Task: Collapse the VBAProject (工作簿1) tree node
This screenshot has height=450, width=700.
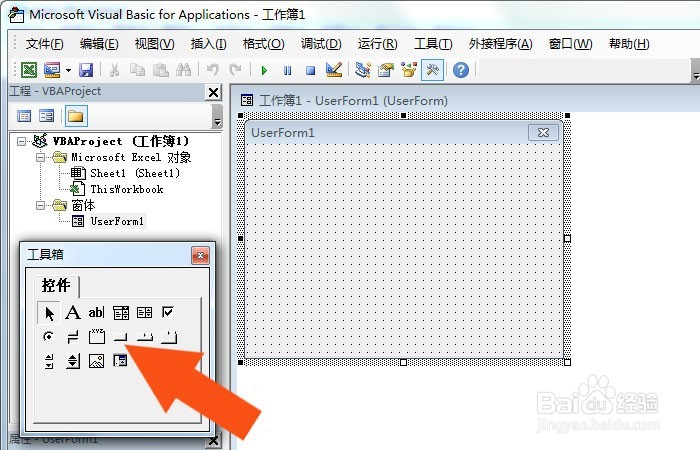Action: point(21,142)
